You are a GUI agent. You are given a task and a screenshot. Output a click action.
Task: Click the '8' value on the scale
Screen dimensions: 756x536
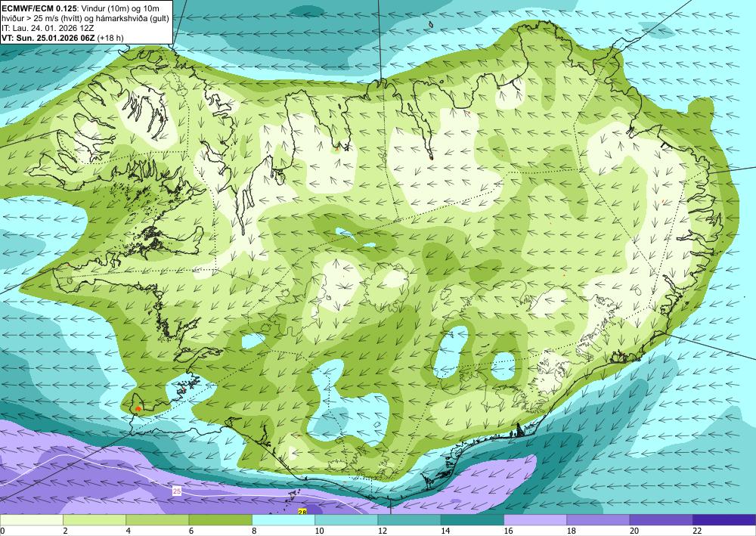(x=254, y=531)
